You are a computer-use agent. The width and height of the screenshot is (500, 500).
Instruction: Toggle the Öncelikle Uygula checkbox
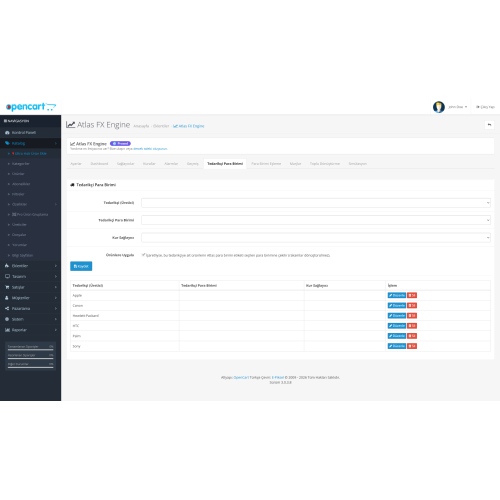(x=144, y=255)
